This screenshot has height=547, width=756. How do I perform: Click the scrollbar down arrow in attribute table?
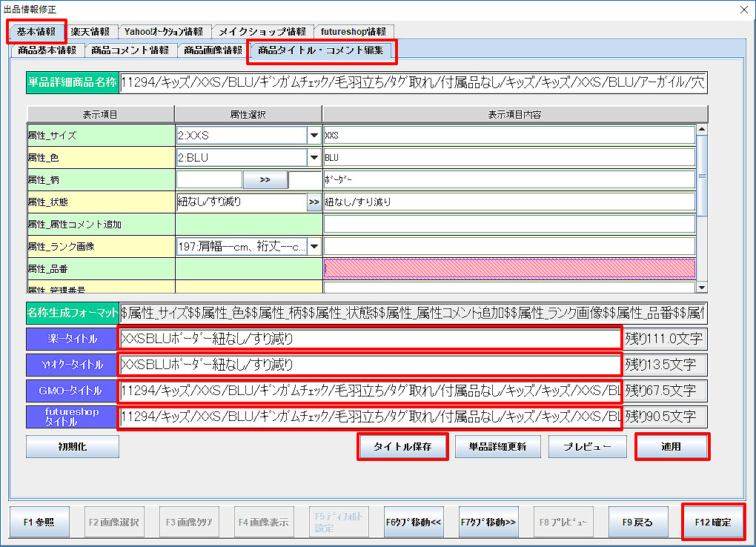coord(702,287)
